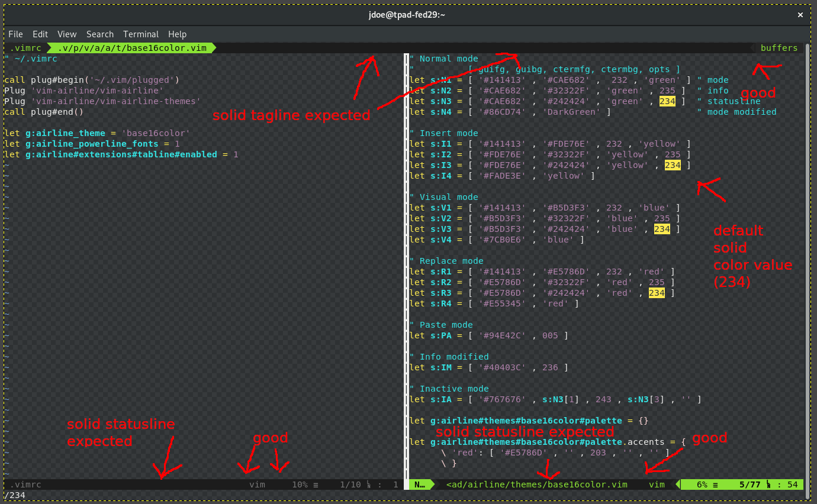Click the vim filetype in right statusline

click(x=657, y=484)
